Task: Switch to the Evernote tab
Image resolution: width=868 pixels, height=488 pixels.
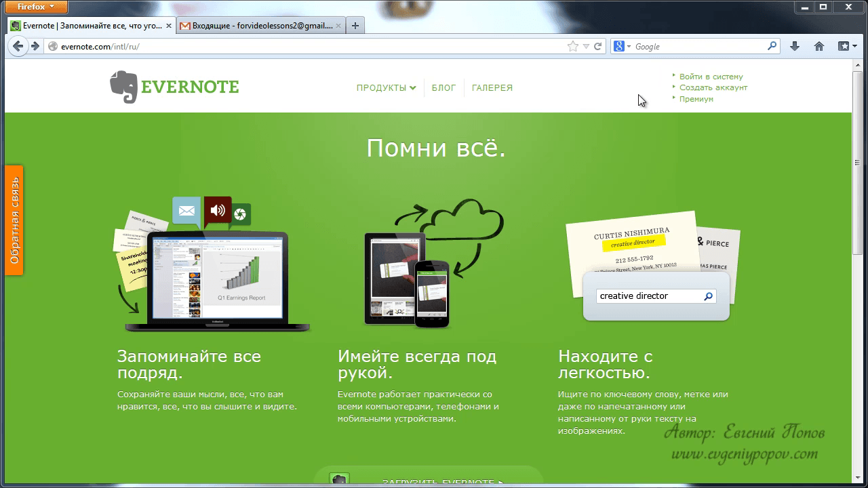Action: 92,26
